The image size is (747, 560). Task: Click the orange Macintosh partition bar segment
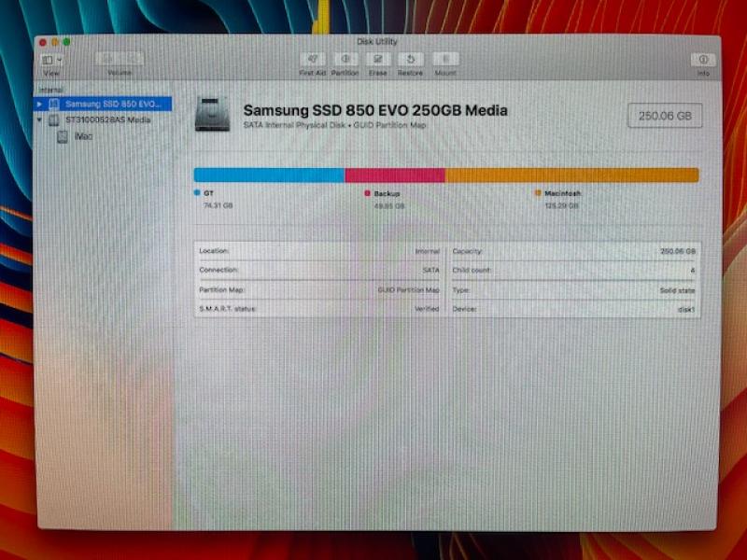(x=571, y=175)
